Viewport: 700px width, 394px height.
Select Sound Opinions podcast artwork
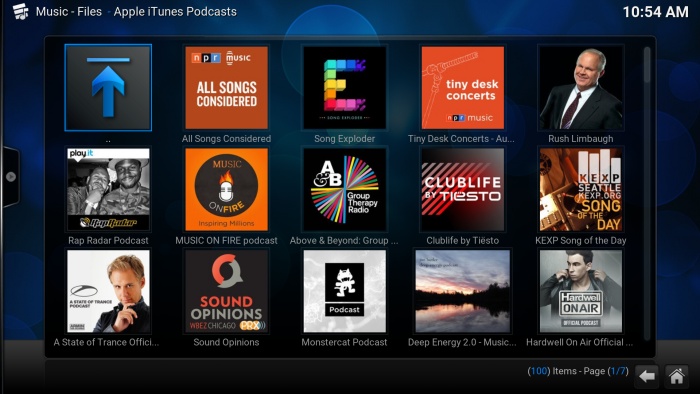click(x=226, y=291)
